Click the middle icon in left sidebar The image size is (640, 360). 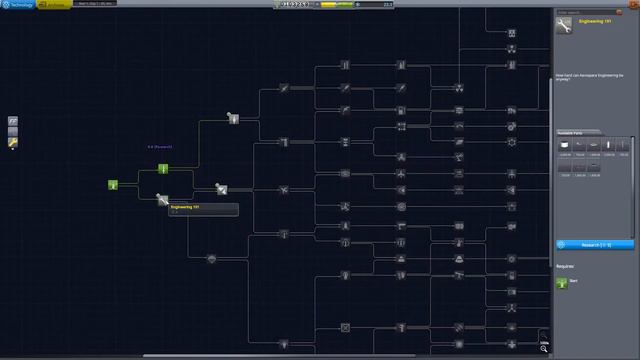point(13,132)
